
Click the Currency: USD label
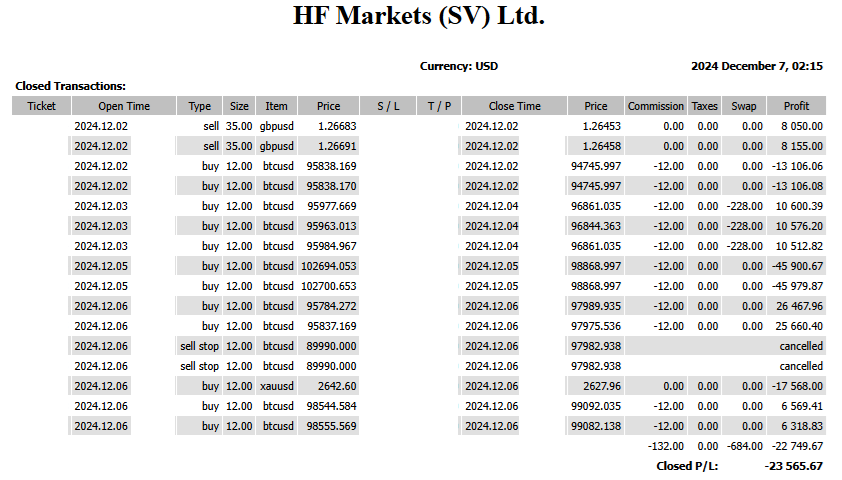pos(459,66)
